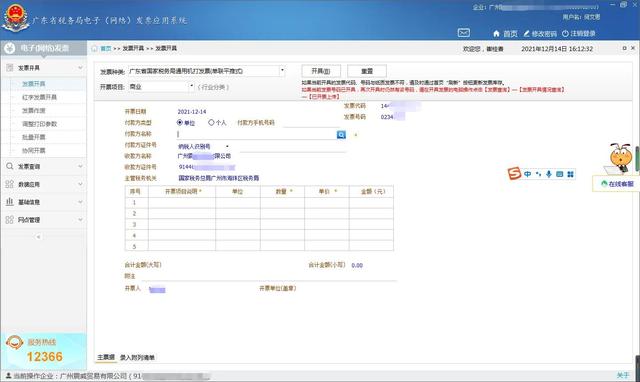Click the tax bureau emblem logo
The width and height of the screenshot is (640, 382).
16,18
